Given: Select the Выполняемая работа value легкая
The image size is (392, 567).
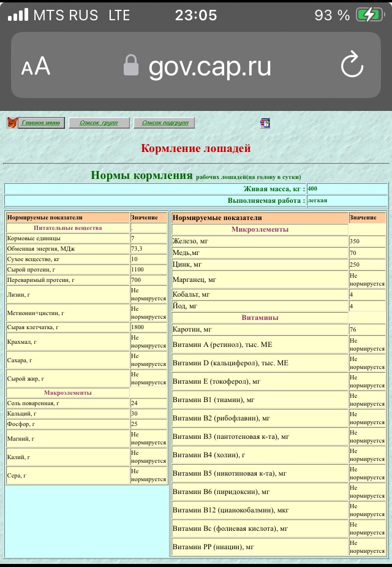Looking at the screenshot, I should 317,200.
